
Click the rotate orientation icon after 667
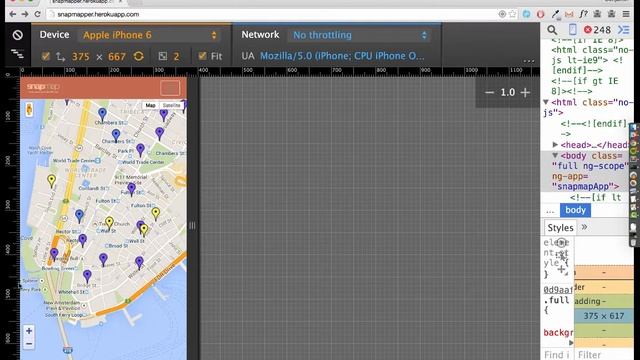point(139,56)
